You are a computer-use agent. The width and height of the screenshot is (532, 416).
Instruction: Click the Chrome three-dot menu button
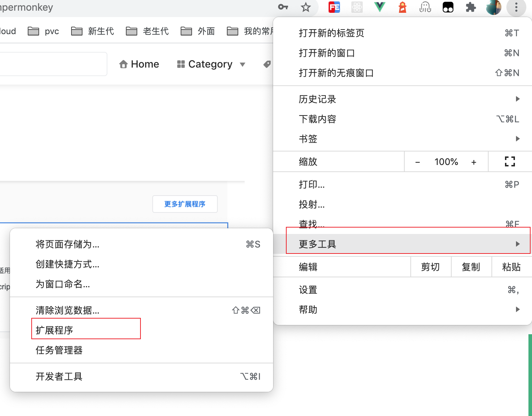[x=516, y=7]
